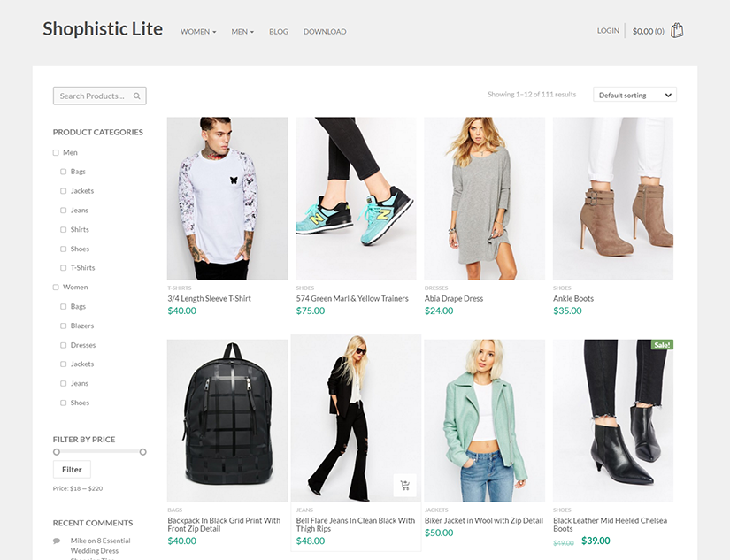Screen dimensions: 730x560
Task: Open Bell Flare Jeans product title
Action: pyautogui.click(x=356, y=525)
